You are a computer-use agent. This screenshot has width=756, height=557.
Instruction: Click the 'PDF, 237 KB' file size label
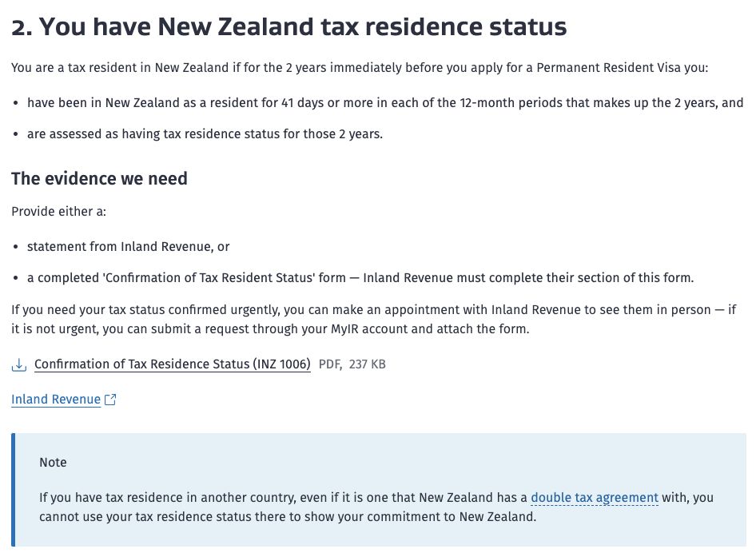pos(352,364)
